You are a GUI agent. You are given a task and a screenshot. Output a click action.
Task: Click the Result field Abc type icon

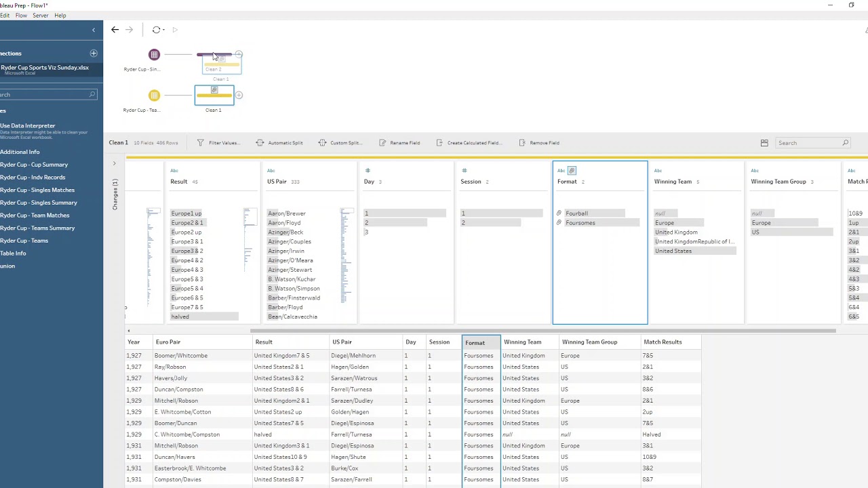pyautogui.click(x=174, y=171)
